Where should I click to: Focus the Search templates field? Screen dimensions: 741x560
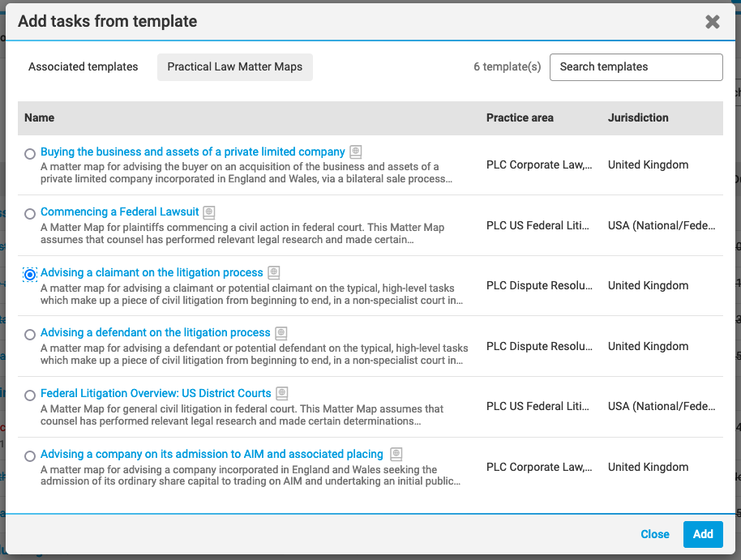[636, 67]
